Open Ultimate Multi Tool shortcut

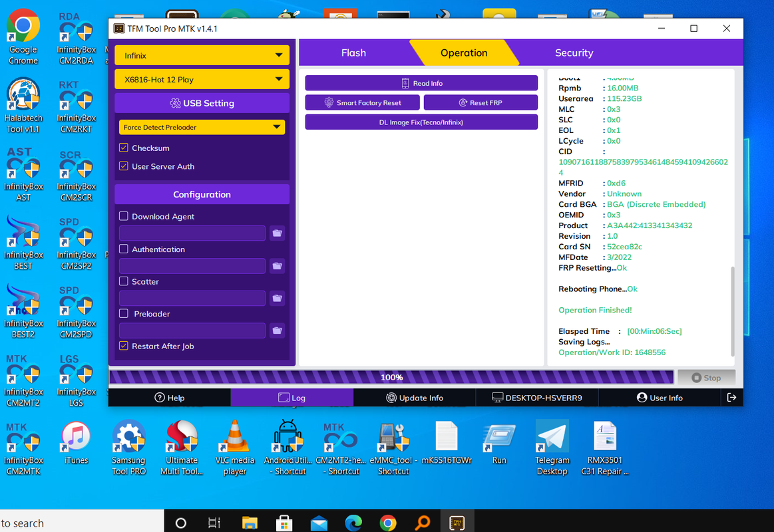[182, 448]
